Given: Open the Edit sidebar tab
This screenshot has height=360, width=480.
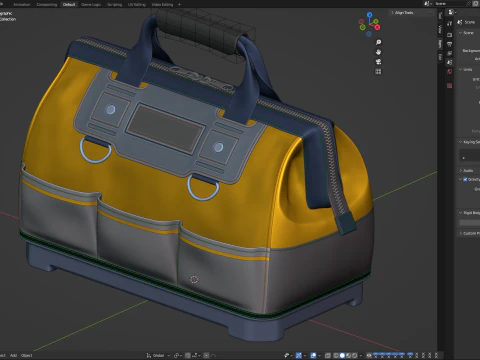Looking at the screenshot, I should pos(440,57).
